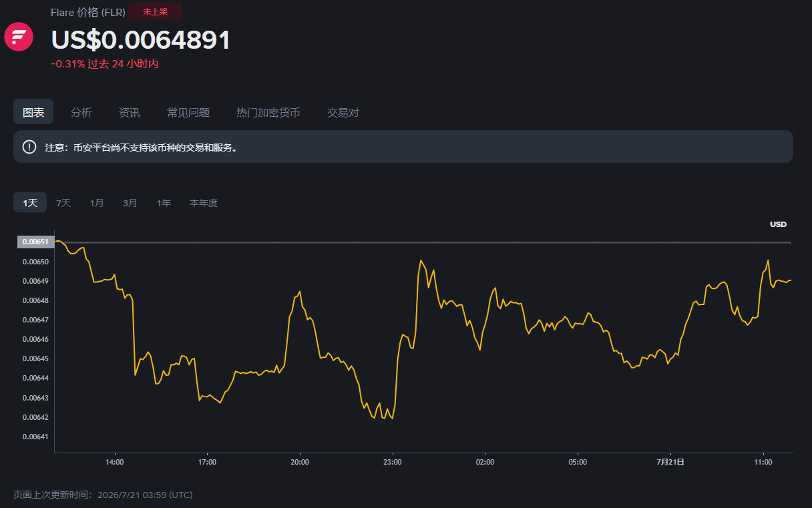
Task: Switch to the 分析 tab
Action: point(81,112)
